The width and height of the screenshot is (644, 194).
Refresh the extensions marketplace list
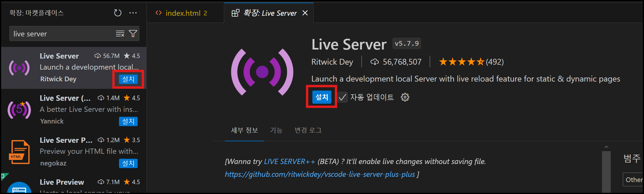(118, 13)
